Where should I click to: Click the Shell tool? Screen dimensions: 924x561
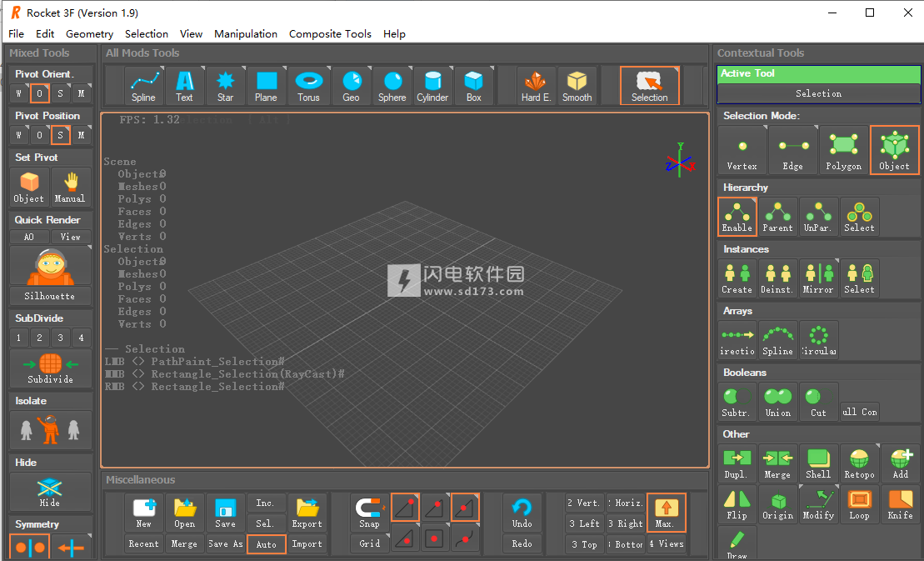[818, 463]
